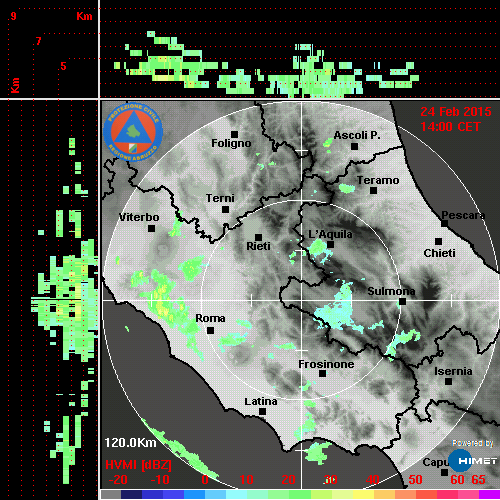Select the Viterbo location marker
Screen dimensions: 500x500
click(152, 229)
